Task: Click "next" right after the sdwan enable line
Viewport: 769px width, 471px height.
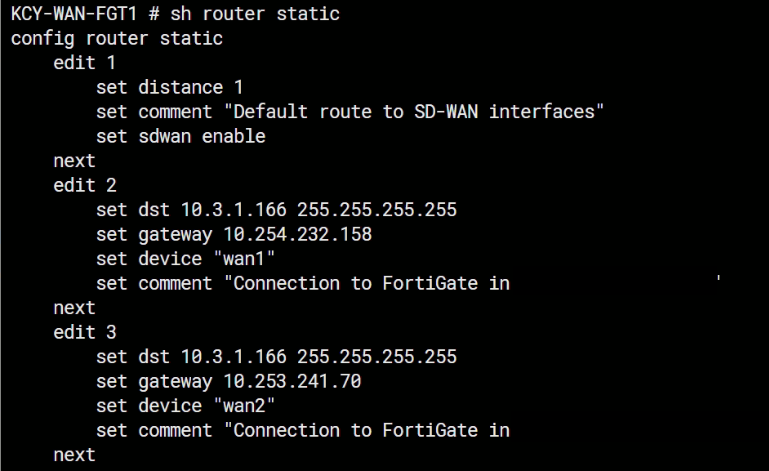Action: 74,160
